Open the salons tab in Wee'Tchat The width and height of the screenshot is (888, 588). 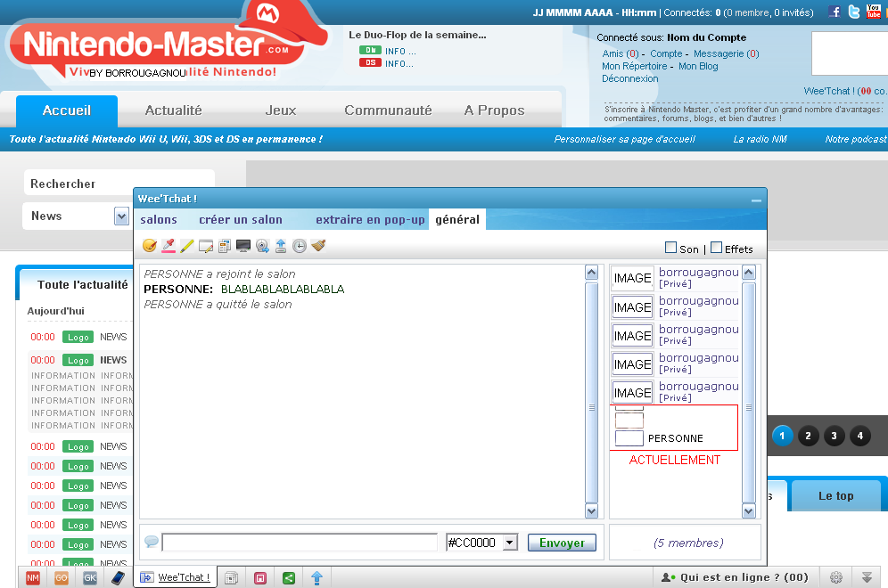(159, 219)
